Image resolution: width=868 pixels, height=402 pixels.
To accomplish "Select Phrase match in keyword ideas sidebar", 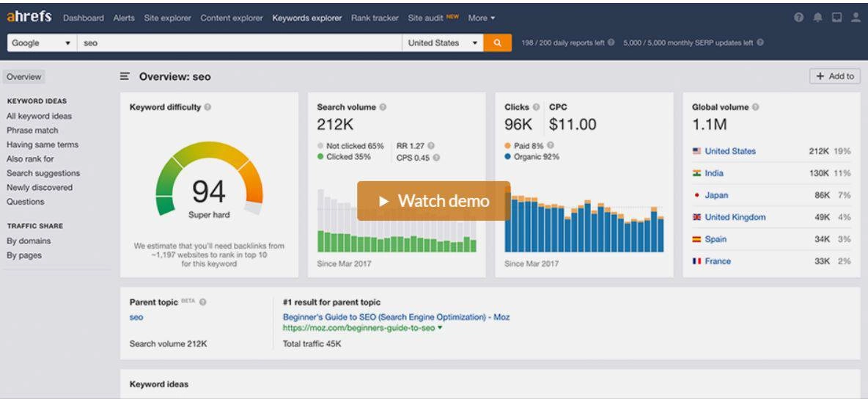I will [x=32, y=130].
